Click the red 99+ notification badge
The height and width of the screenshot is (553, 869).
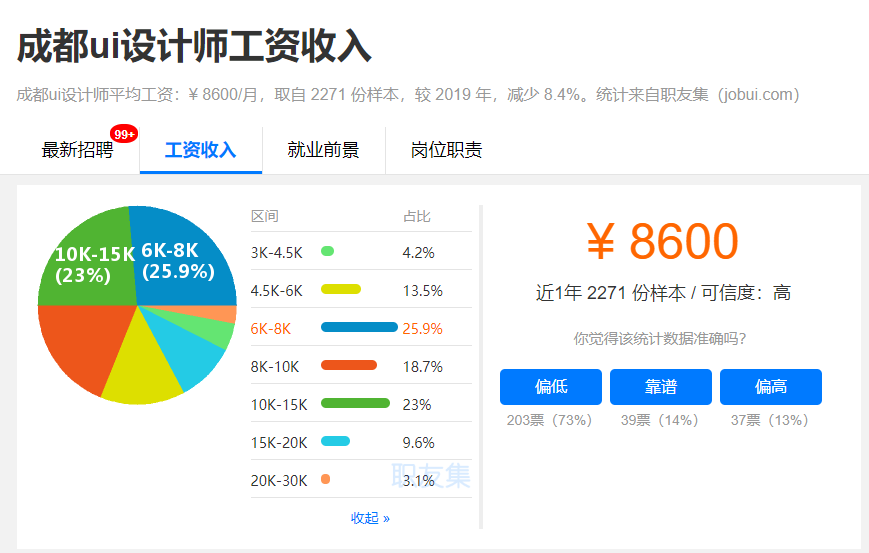124,134
